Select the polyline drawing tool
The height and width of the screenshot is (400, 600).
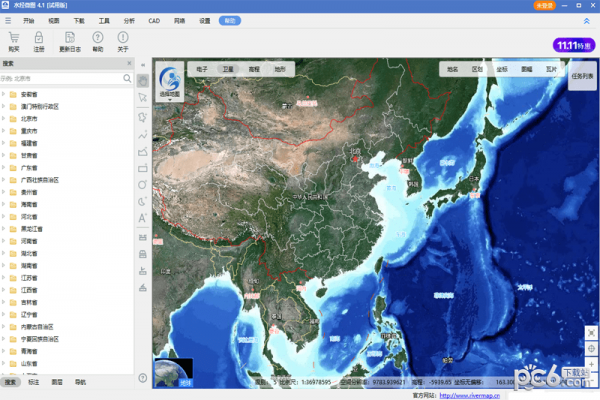[x=143, y=135]
